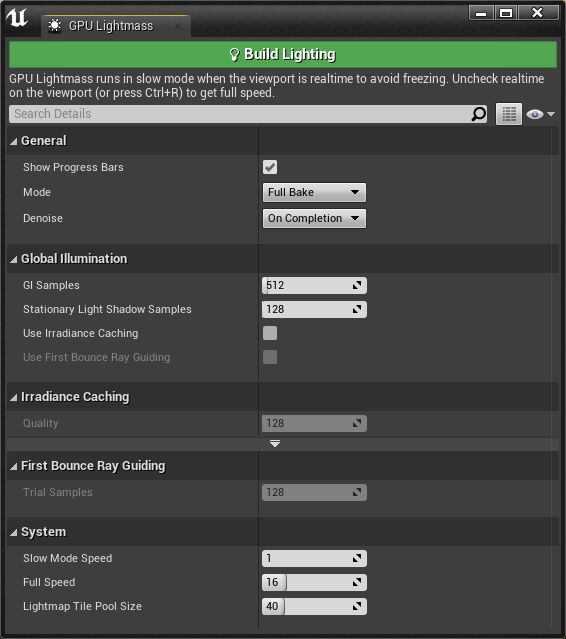Click Stationary Light Shadow Samples spin arrow
This screenshot has width=566, height=639.
pos(357,309)
